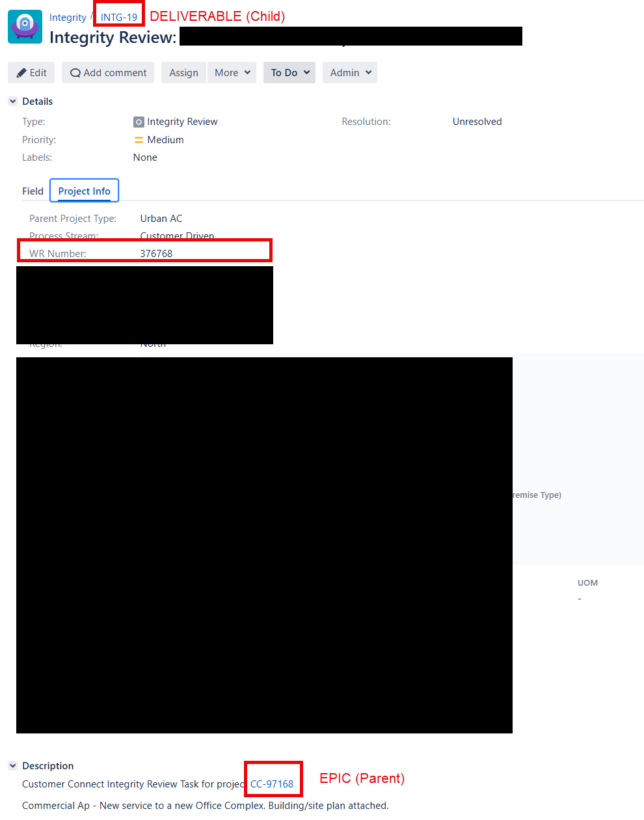This screenshot has height=820, width=644.
Task: Collapse the Details section chevron
Action: tap(12, 102)
